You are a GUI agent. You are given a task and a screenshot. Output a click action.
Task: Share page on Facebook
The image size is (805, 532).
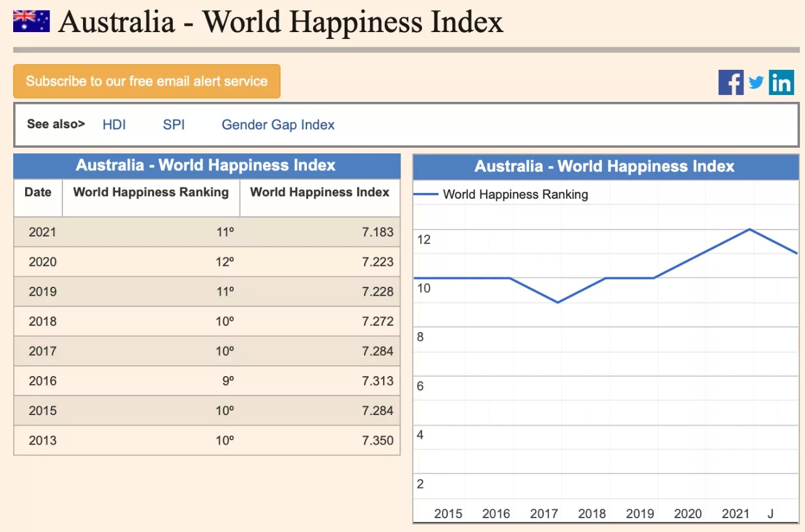[x=731, y=82]
